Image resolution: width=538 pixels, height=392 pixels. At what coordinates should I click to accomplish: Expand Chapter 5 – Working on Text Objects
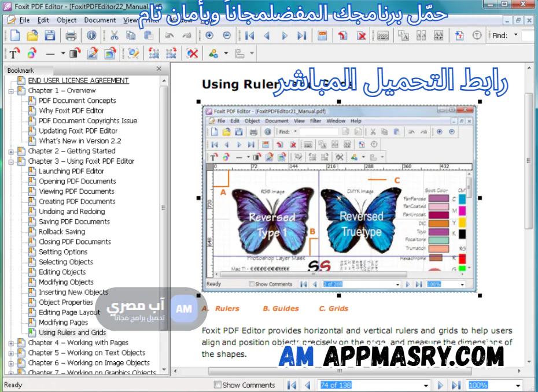pyautogui.click(x=11, y=353)
